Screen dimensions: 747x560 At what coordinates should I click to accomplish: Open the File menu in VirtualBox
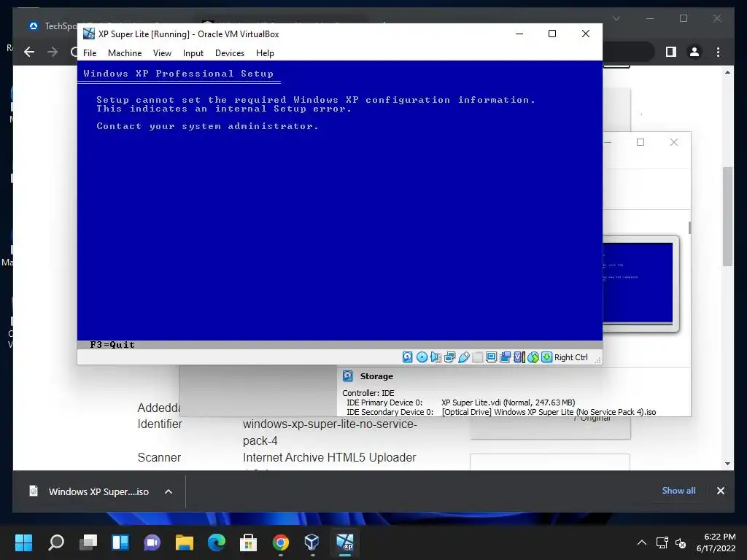tap(90, 52)
